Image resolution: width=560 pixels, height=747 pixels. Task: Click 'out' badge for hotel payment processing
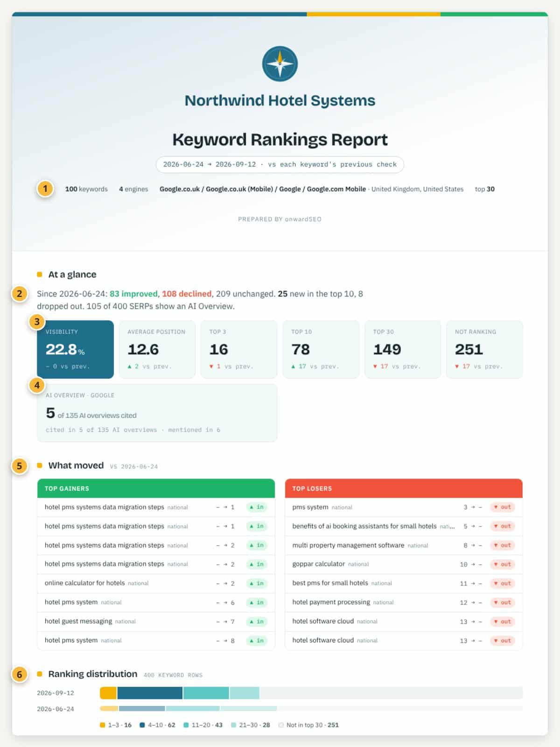click(503, 602)
